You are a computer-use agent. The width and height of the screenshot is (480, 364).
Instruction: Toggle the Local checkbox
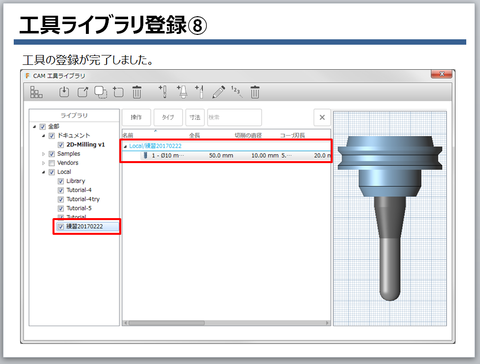tap(51, 172)
